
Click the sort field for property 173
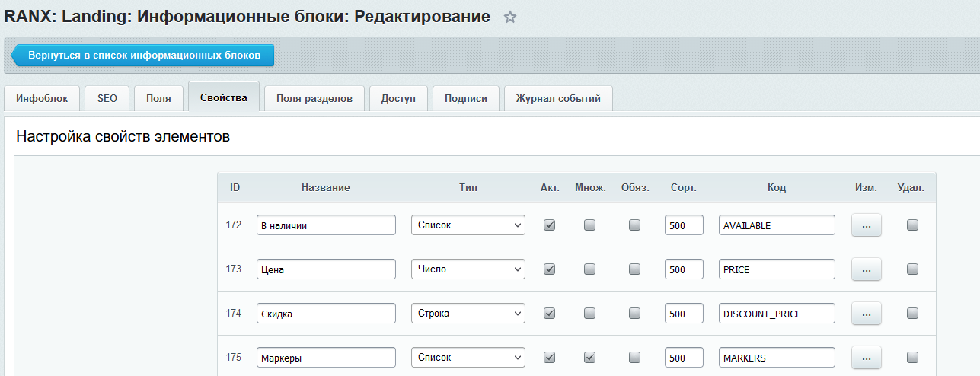pos(683,269)
